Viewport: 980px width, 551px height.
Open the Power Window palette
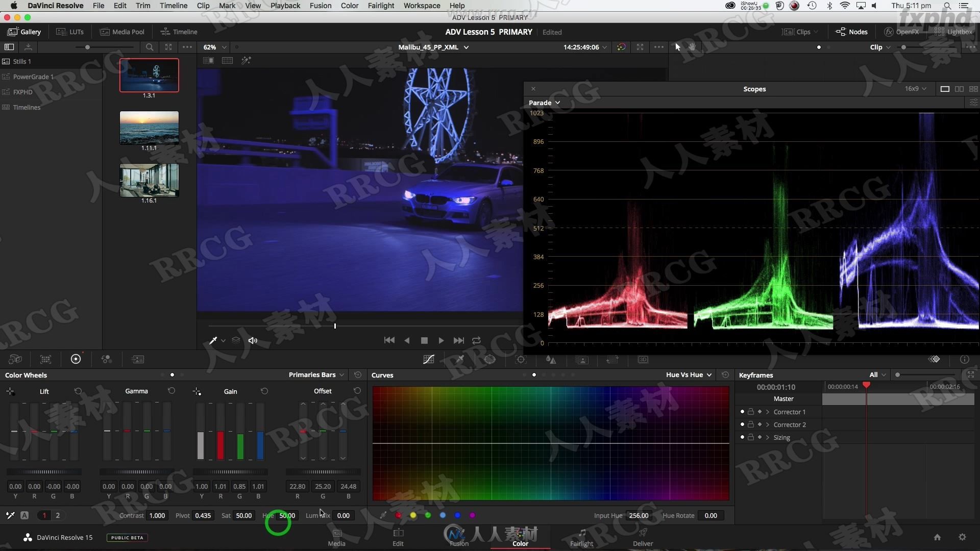490,359
